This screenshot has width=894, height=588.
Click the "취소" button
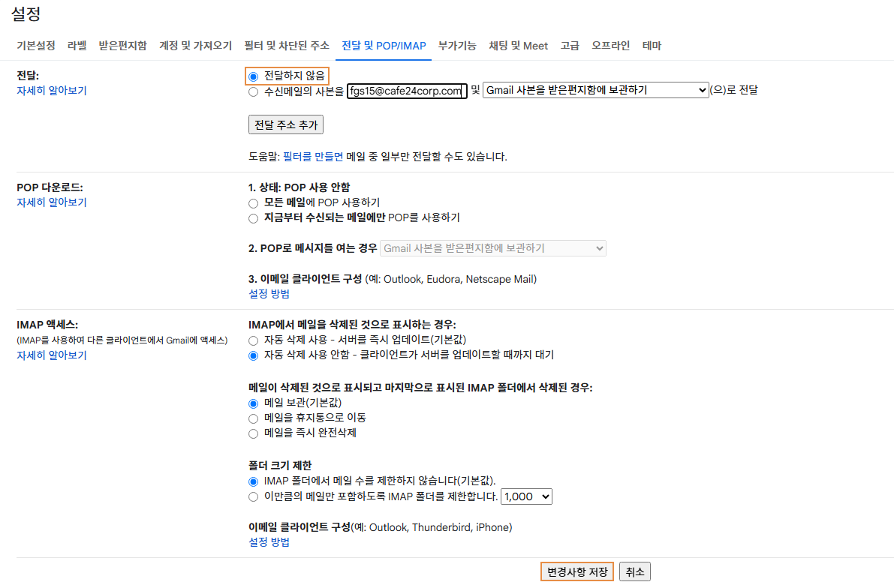coord(634,571)
